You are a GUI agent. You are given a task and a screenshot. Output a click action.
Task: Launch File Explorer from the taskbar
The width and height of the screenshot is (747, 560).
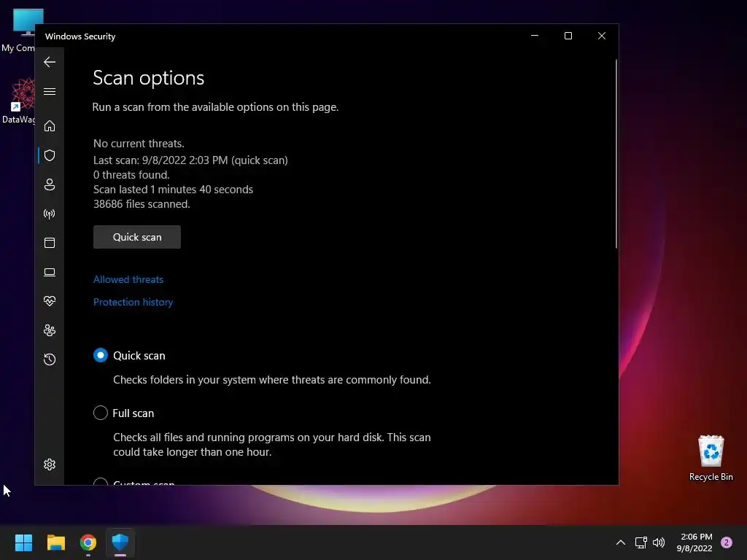[55, 542]
